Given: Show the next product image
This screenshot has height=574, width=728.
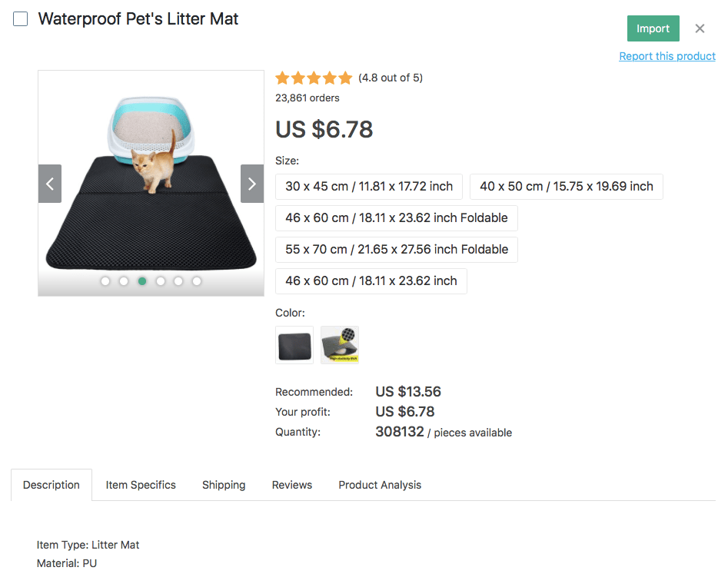Looking at the screenshot, I should 252,184.
